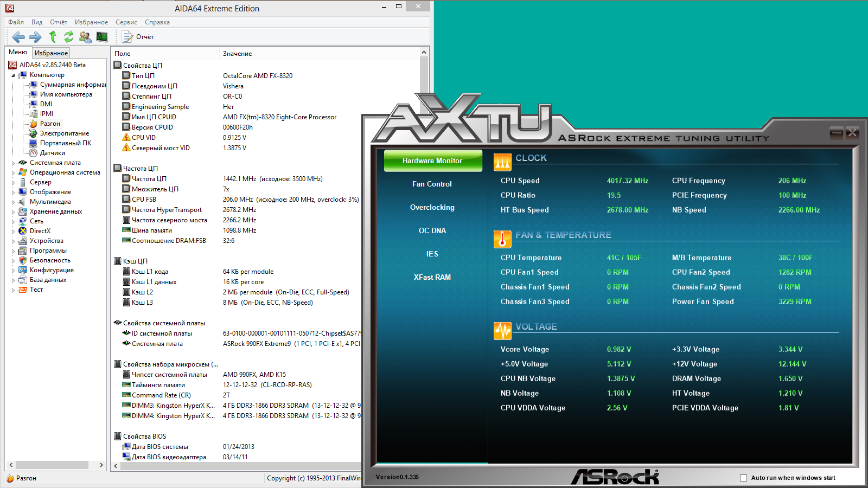Go back using the AIDA64 back arrow

18,37
